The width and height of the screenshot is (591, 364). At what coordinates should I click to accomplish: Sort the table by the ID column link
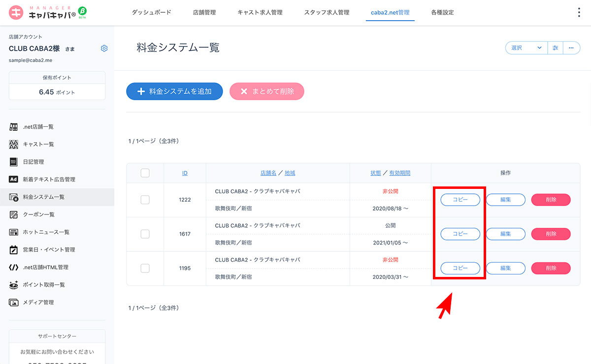tap(185, 173)
